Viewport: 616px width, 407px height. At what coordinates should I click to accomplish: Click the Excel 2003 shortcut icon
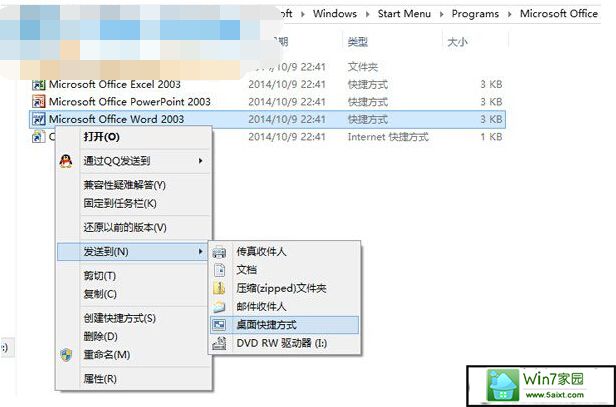tap(39, 84)
